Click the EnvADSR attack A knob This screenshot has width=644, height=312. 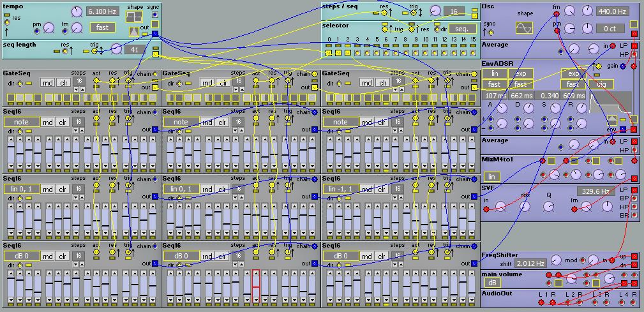click(502, 108)
